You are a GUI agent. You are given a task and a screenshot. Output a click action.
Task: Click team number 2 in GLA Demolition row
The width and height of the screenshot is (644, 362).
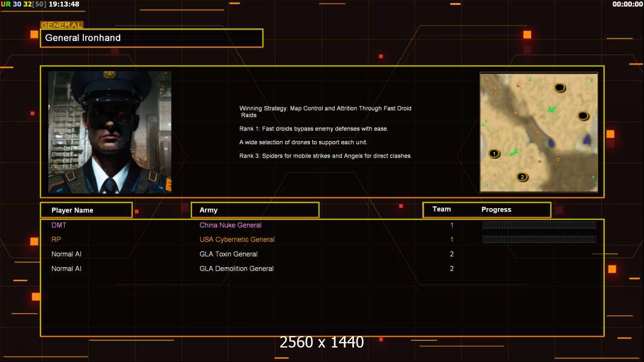click(452, 268)
